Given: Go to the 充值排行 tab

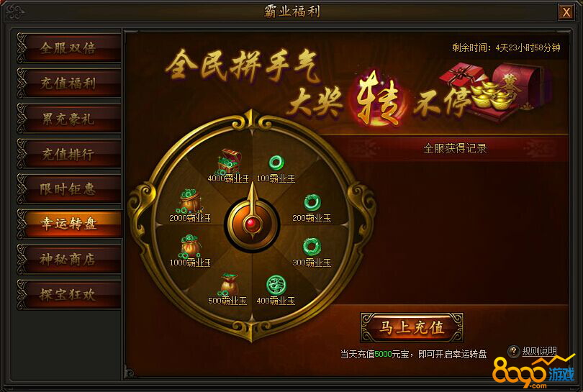Looking at the screenshot, I should point(69,154).
